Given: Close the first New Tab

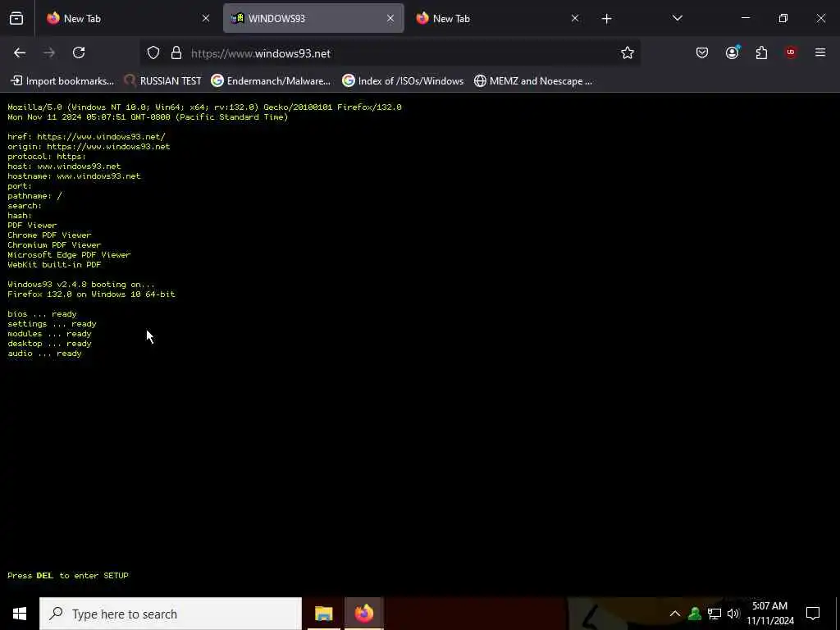Looking at the screenshot, I should click(206, 19).
